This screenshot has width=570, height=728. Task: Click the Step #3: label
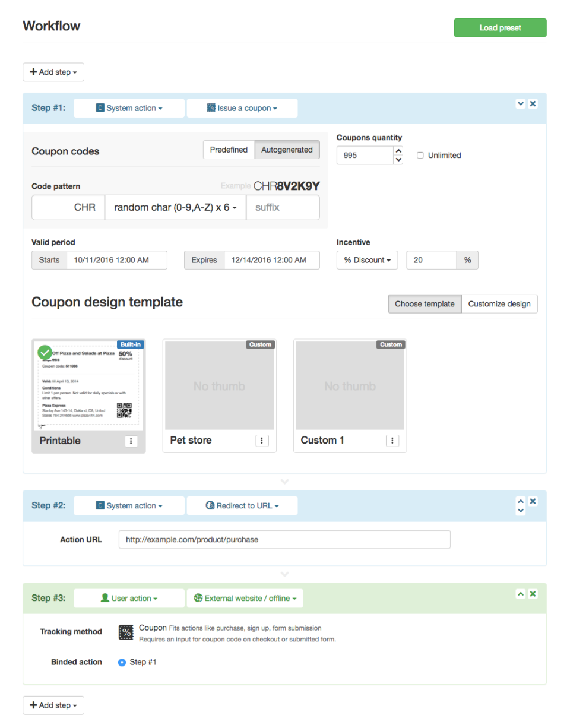pyautogui.click(x=49, y=599)
